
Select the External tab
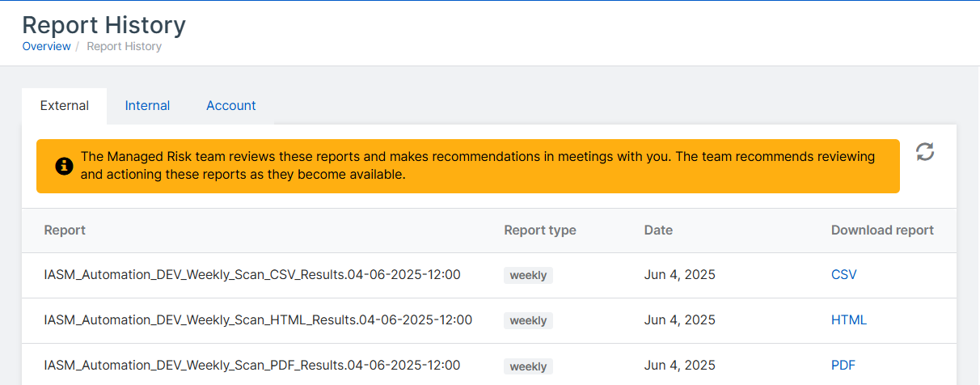pyautogui.click(x=65, y=106)
